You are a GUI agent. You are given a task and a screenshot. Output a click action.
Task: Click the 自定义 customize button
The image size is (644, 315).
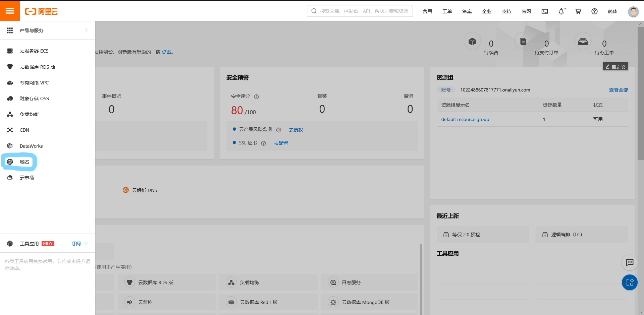(x=615, y=67)
